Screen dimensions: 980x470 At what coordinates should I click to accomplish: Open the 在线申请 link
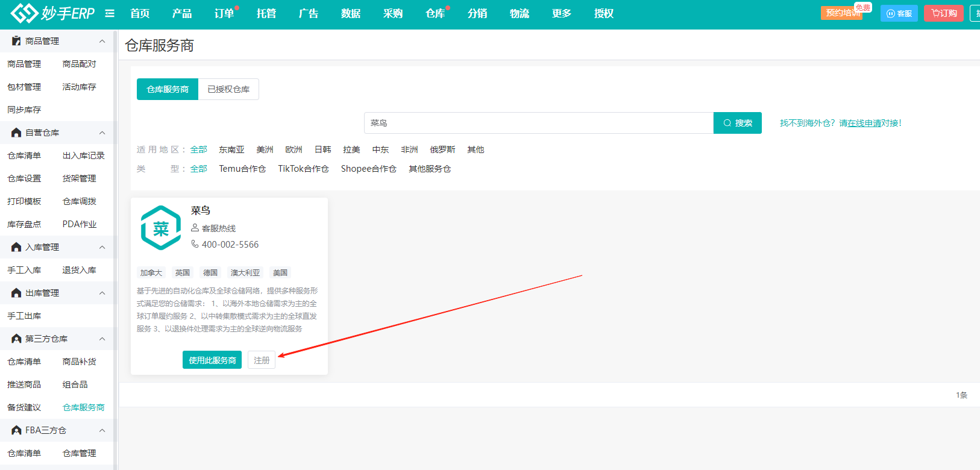864,123
